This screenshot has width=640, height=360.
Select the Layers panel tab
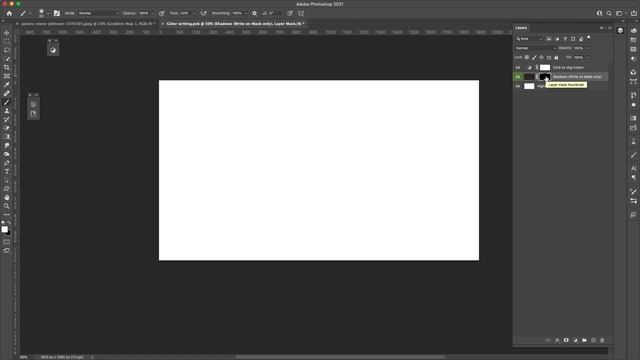click(521, 28)
